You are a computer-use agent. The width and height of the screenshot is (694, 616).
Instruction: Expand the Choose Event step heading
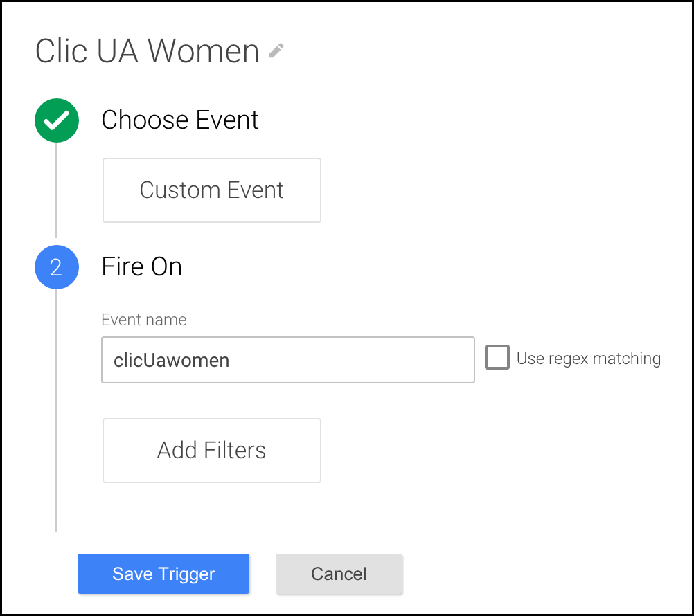(179, 120)
